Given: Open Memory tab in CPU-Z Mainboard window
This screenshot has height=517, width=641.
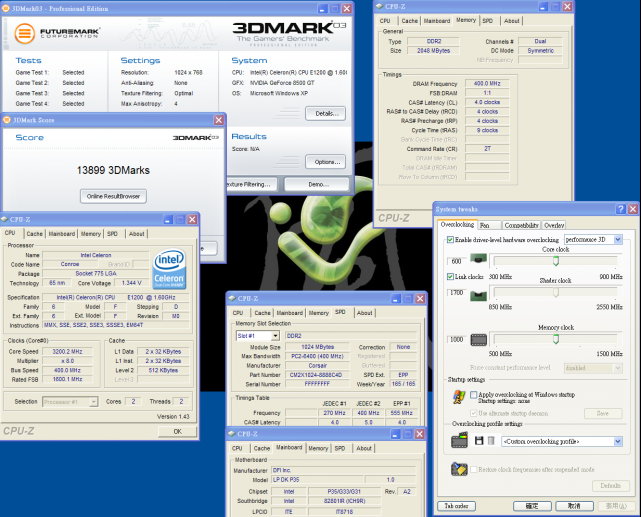Looking at the screenshot, I should coord(318,448).
